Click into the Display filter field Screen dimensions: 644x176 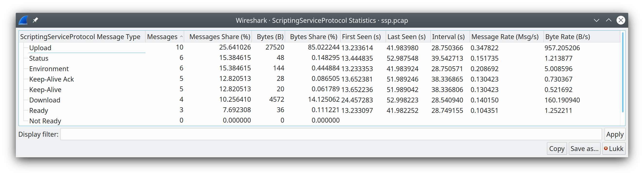point(331,134)
